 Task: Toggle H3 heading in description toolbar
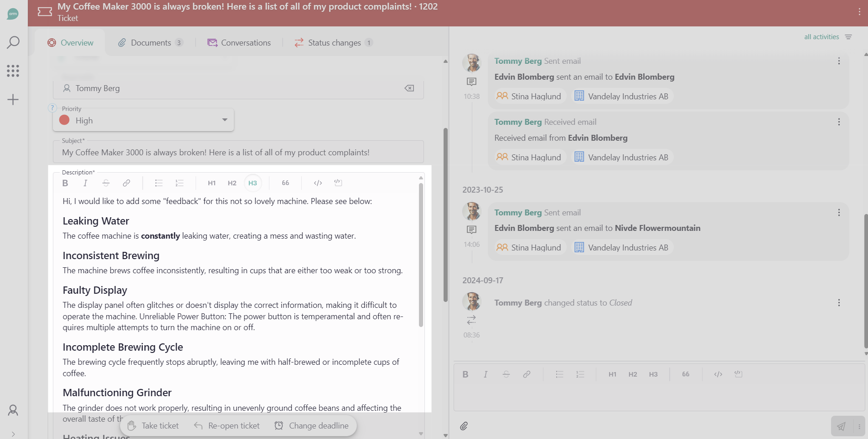(253, 183)
